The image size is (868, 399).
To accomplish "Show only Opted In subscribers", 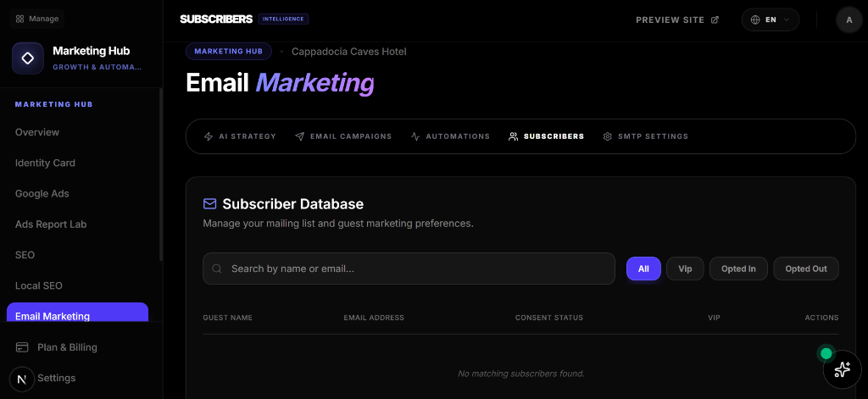I will click(x=738, y=269).
